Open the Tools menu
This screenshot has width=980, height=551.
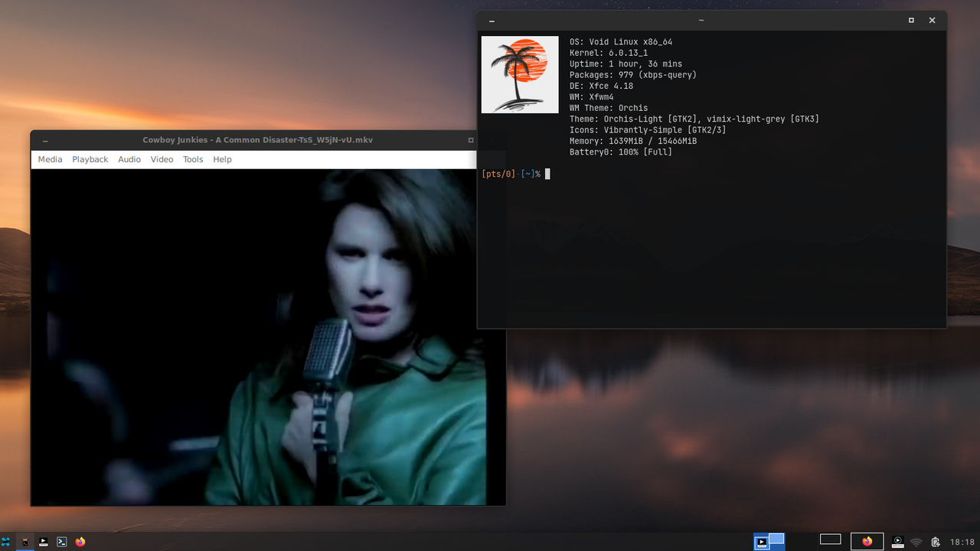coord(193,159)
